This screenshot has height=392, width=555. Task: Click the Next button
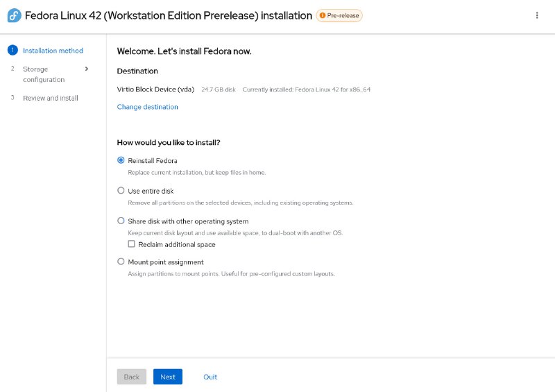pos(168,377)
